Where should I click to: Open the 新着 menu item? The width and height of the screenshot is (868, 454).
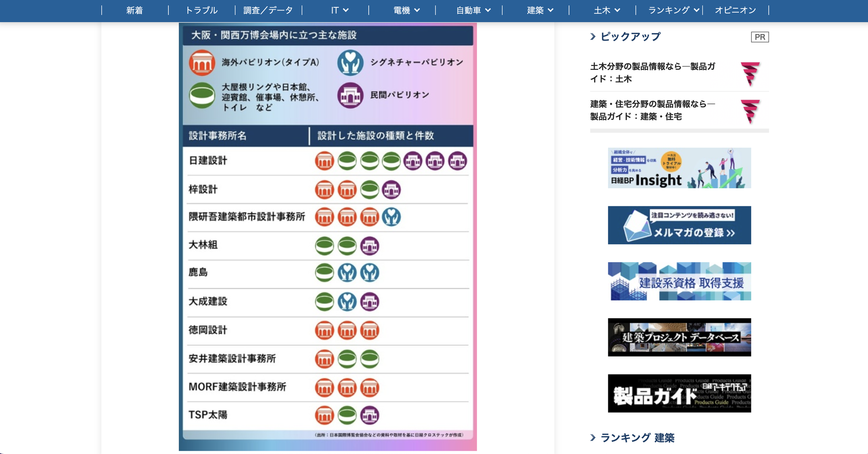135,10
